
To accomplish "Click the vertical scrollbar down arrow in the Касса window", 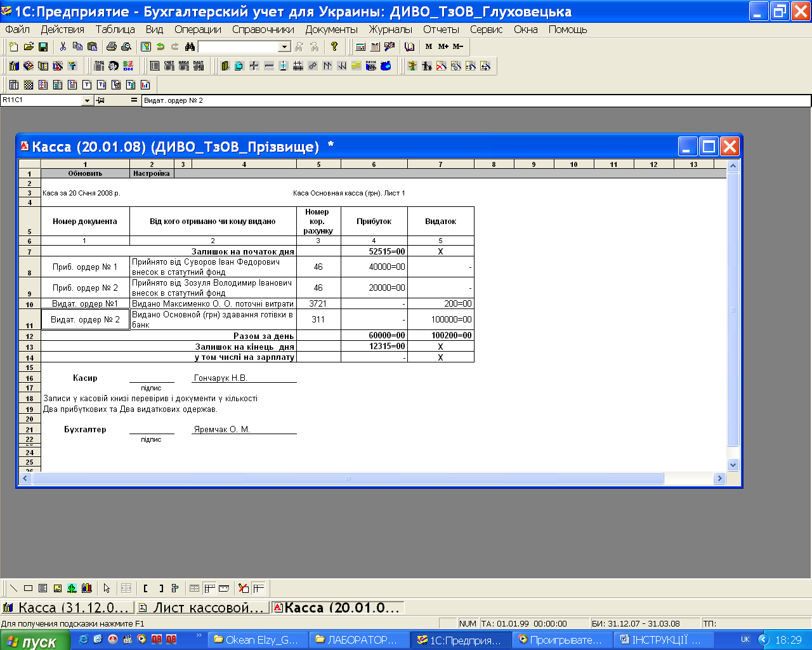I will click(x=733, y=465).
